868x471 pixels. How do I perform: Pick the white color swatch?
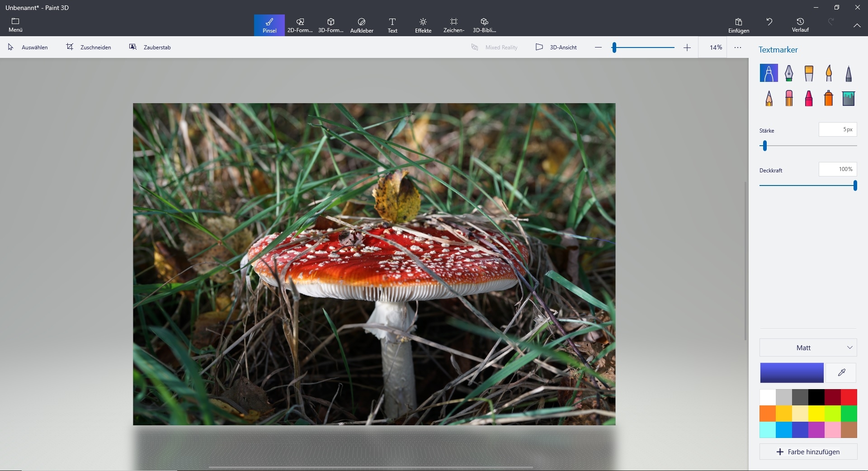pyautogui.click(x=768, y=397)
